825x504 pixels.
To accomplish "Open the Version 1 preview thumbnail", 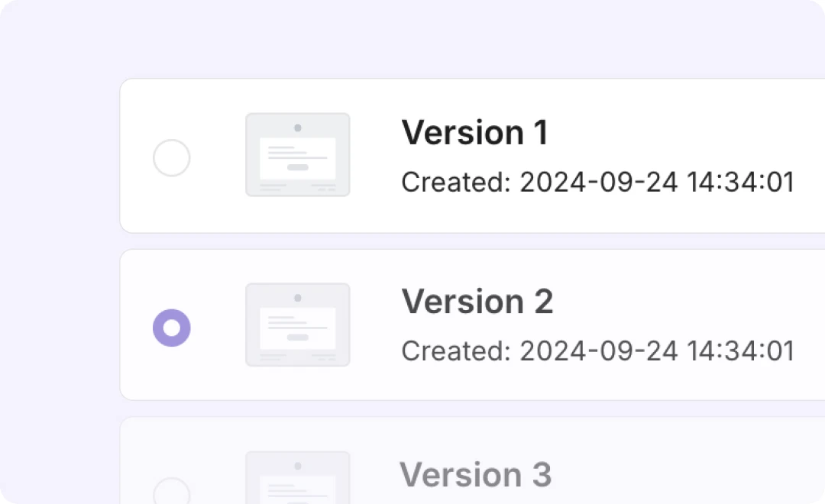I will (x=298, y=155).
